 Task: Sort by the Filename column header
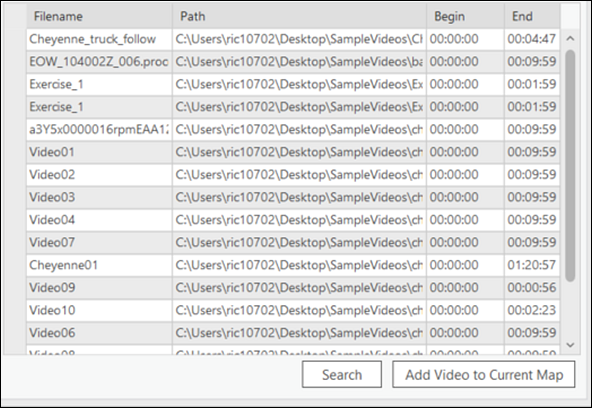99,16
